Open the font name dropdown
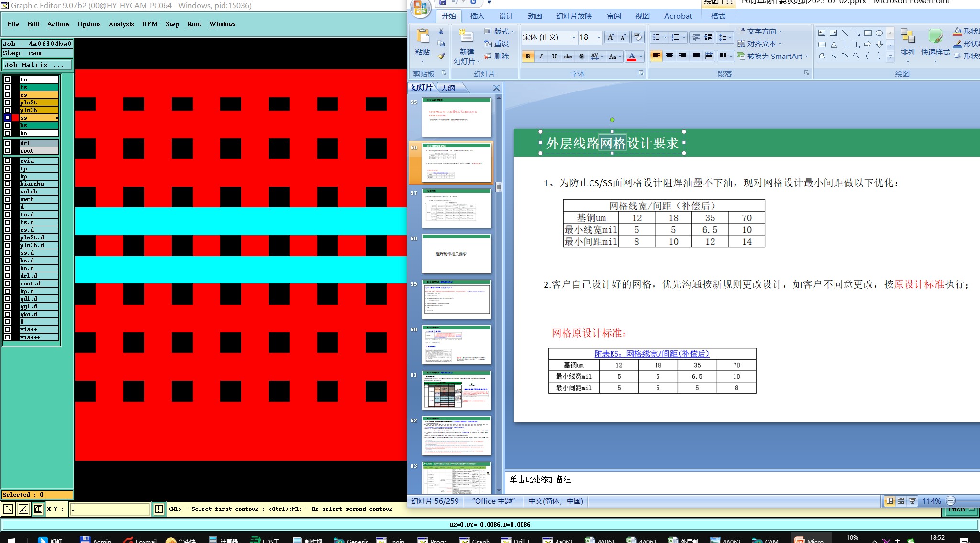The width and height of the screenshot is (980, 543). pos(574,37)
